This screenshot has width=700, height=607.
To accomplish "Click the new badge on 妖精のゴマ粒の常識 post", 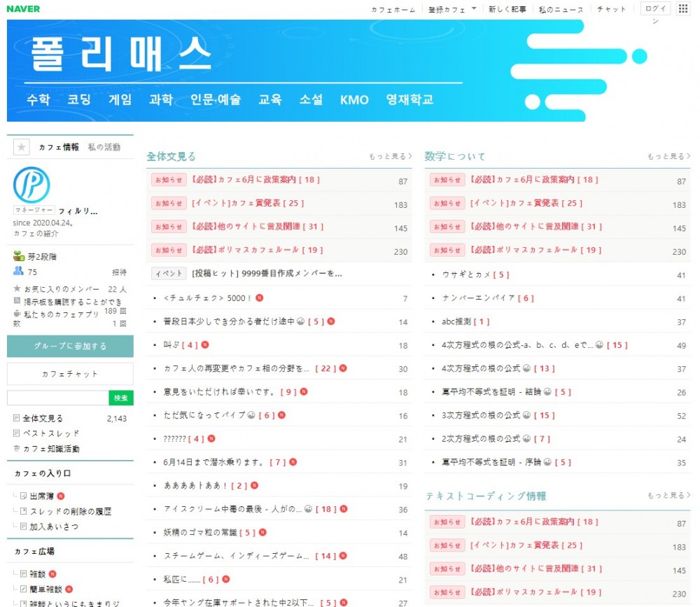I will click(263, 532).
